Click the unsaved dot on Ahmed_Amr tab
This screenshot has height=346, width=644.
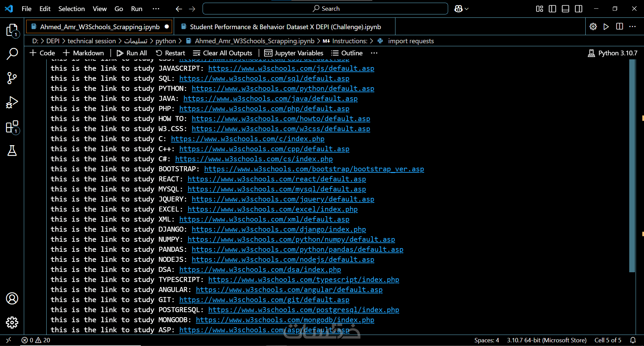click(167, 26)
